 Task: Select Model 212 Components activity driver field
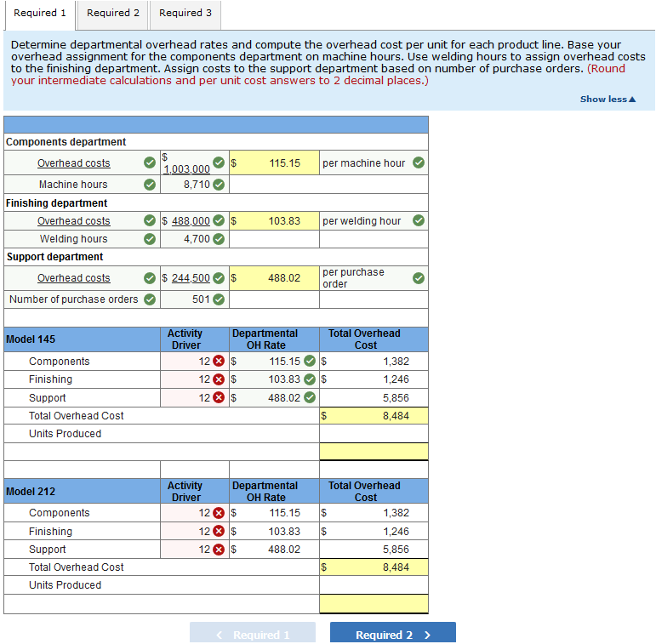coord(195,513)
